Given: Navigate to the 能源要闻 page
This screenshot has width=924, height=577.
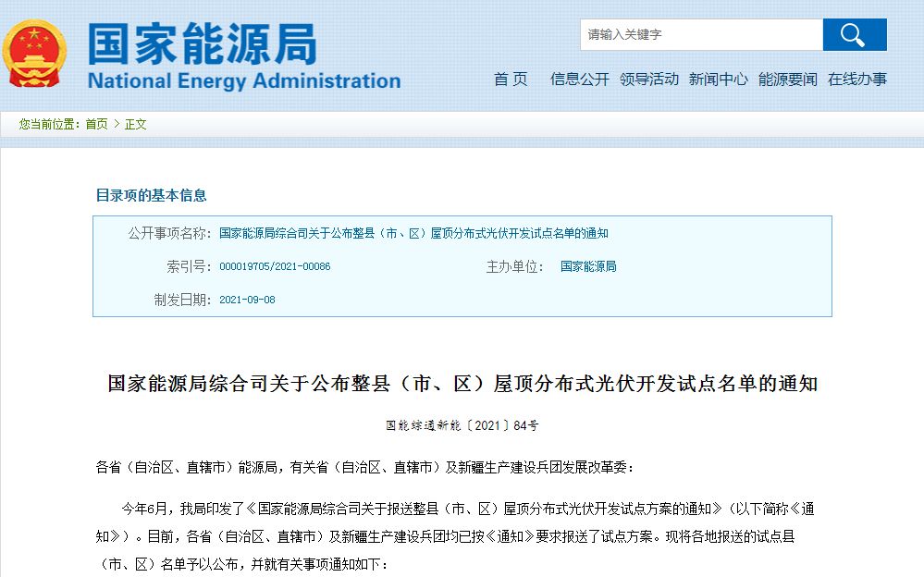Looking at the screenshot, I should [788, 80].
